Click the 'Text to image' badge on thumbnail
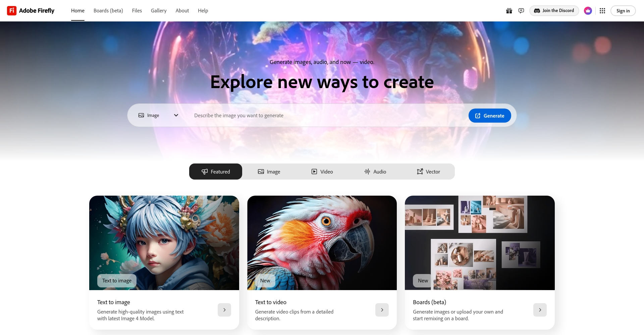 tap(117, 281)
